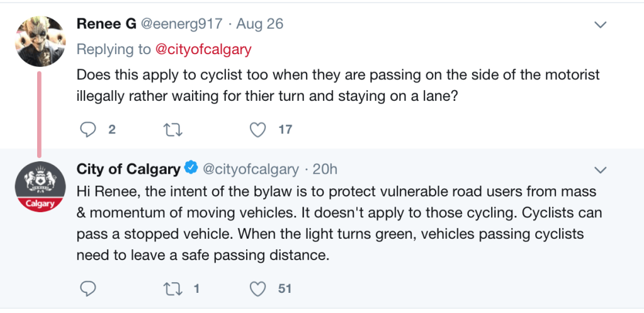Retweet City of Calgary's tweet
The image size is (644, 313).
tap(171, 289)
